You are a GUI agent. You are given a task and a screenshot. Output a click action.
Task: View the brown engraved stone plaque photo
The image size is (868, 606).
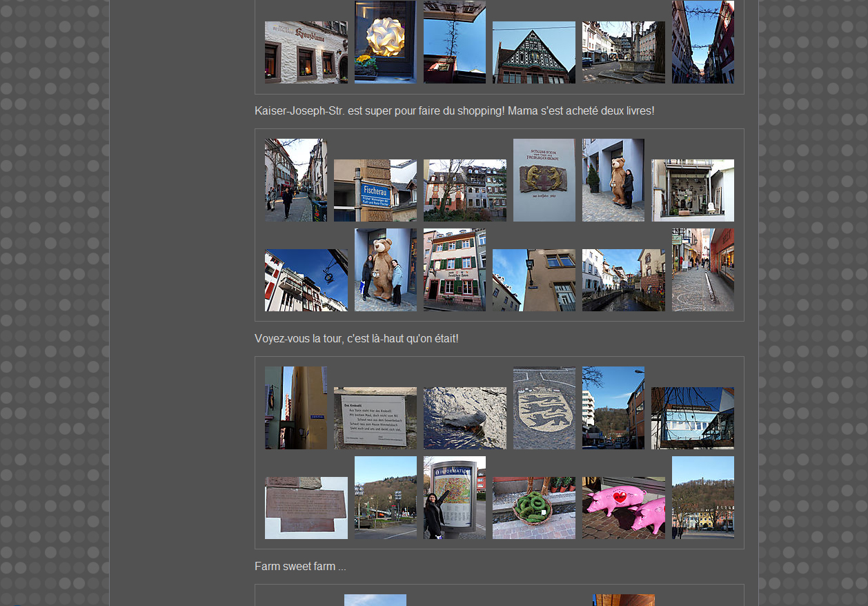pos(306,508)
